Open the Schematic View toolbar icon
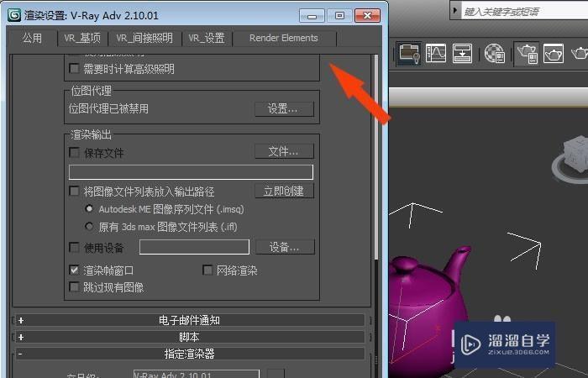This screenshot has width=588, height=378. tap(462, 53)
